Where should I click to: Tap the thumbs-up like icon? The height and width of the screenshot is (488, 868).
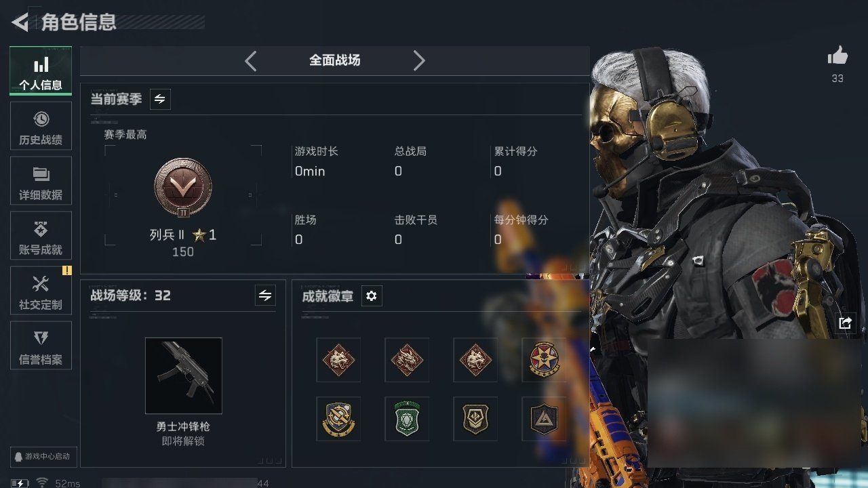(837, 56)
